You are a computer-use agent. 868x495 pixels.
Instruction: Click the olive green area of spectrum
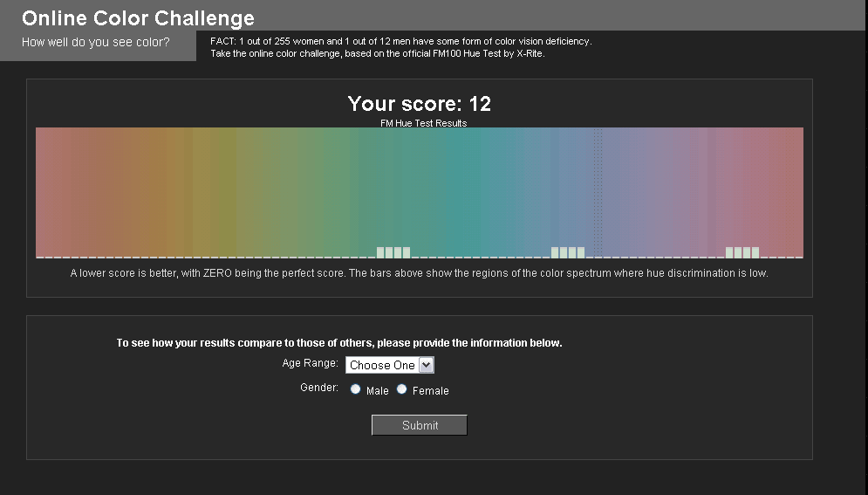227,189
